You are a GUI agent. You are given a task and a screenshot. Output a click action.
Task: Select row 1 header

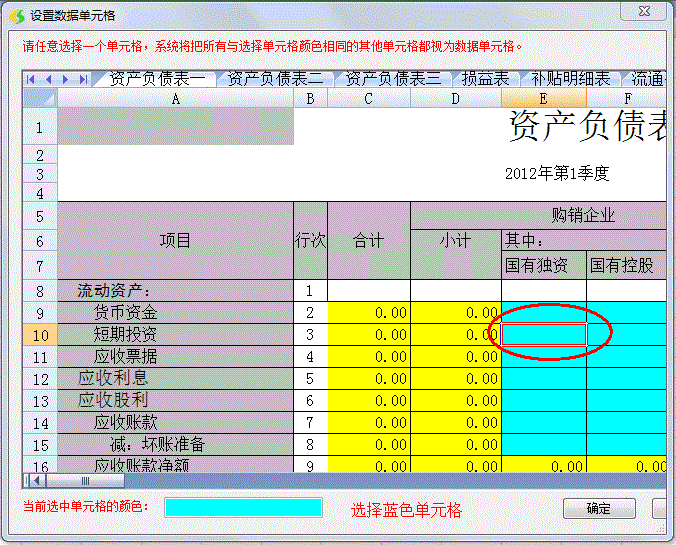click(x=40, y=127)
